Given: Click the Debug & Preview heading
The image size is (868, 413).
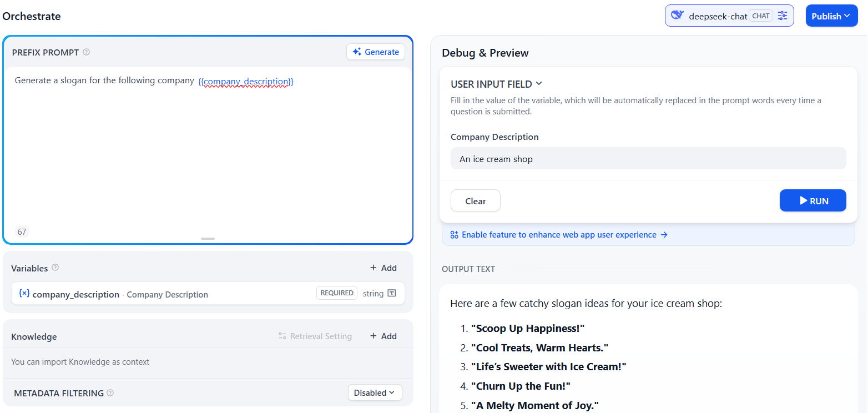Looking at the screenshot, I should (x=485, y=53).
